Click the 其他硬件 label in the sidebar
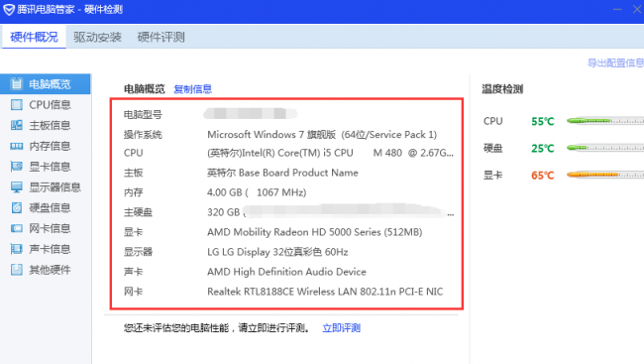The width and height of the screenshot is (644, 364). [x=50, y=270]
